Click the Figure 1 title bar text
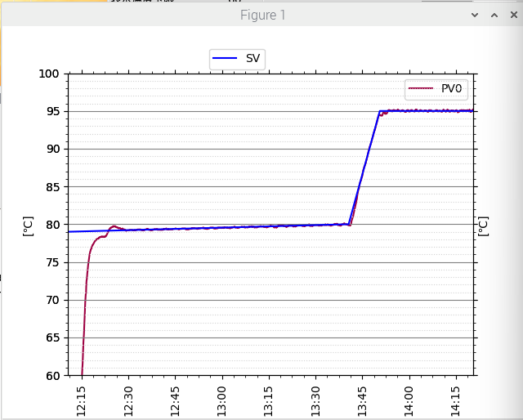523x420 pixels. [262, 15]
